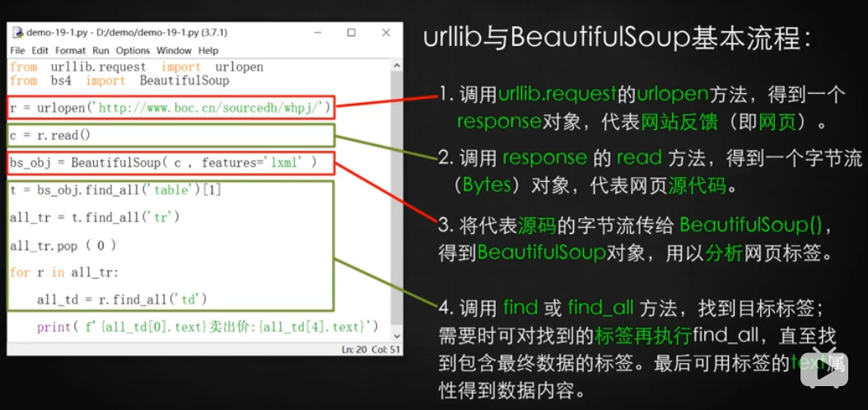Click the line 'for r in all_tr:'
The width and height of the screenshot is (868, 410).
coord(64,273)
